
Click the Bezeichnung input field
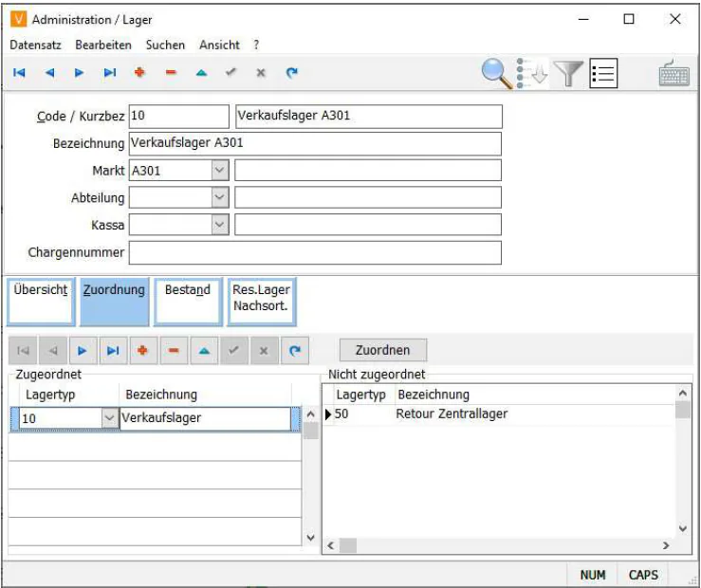click(x=315, y=143)
